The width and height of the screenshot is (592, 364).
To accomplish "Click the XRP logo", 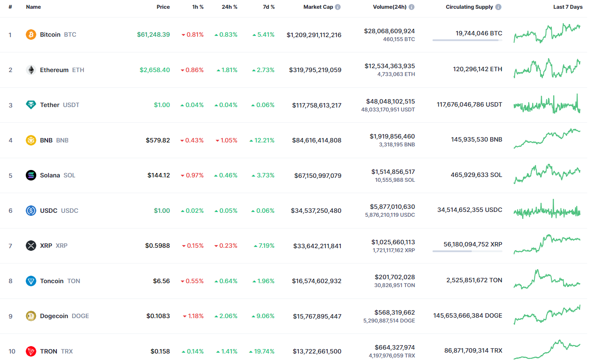I will pyautogui.click(x=31, y=246).
